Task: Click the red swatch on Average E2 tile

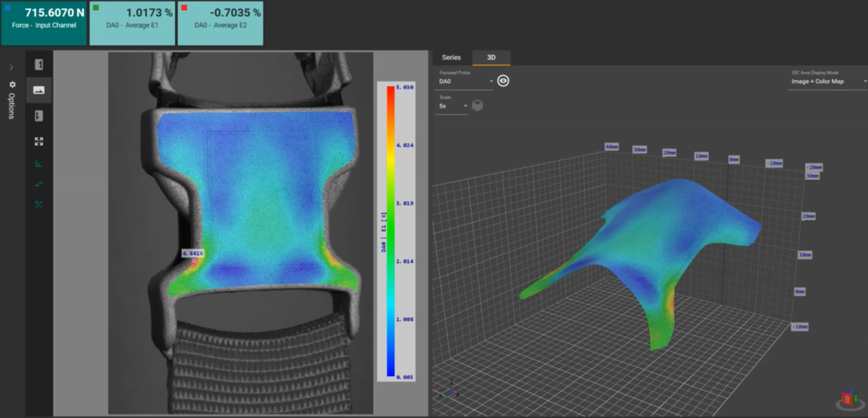Action: pos(184,7)
